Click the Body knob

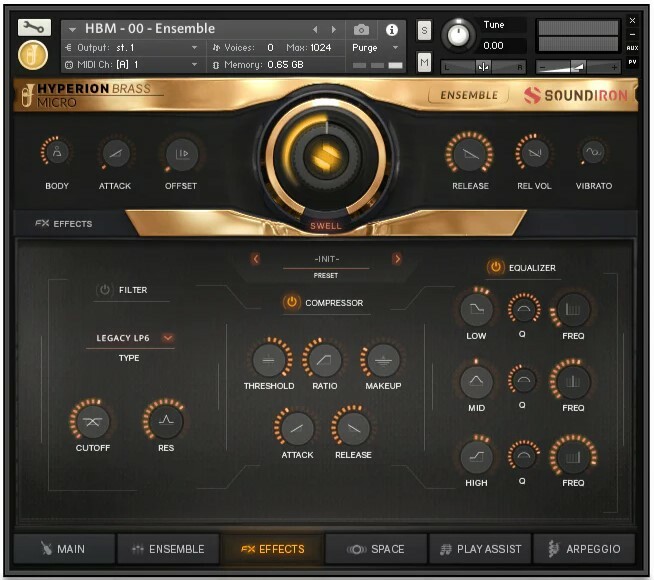57,153
